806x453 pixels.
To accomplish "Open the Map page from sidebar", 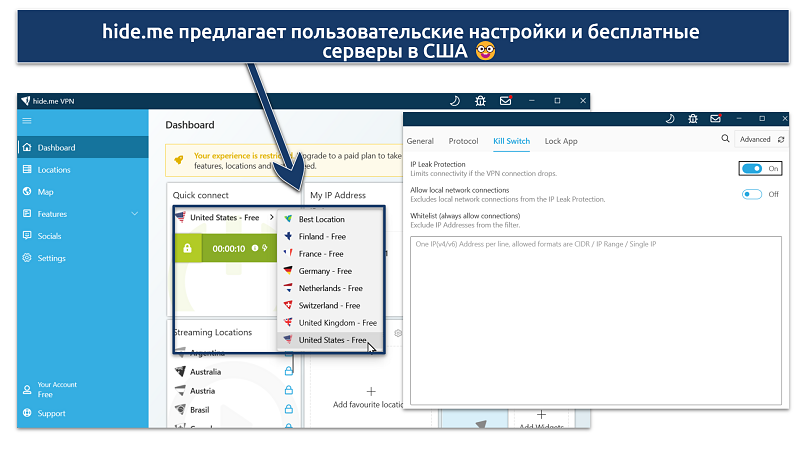I will tap(45, 192).
